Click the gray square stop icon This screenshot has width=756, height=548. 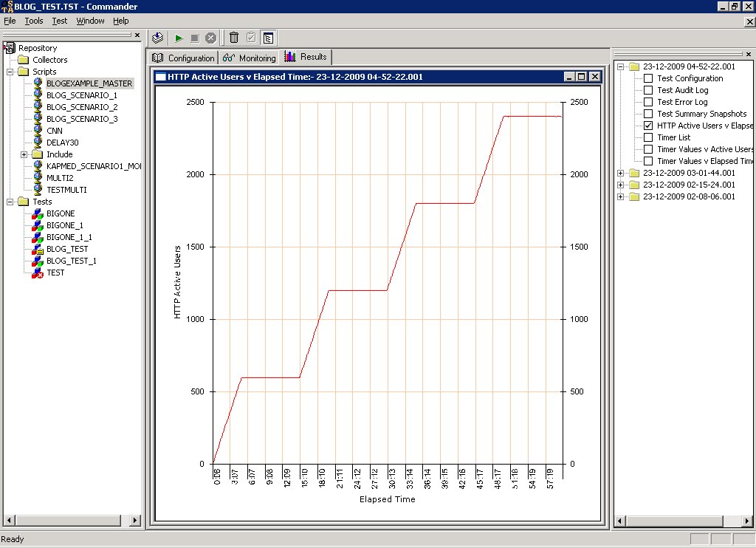(x=195, y=38)
